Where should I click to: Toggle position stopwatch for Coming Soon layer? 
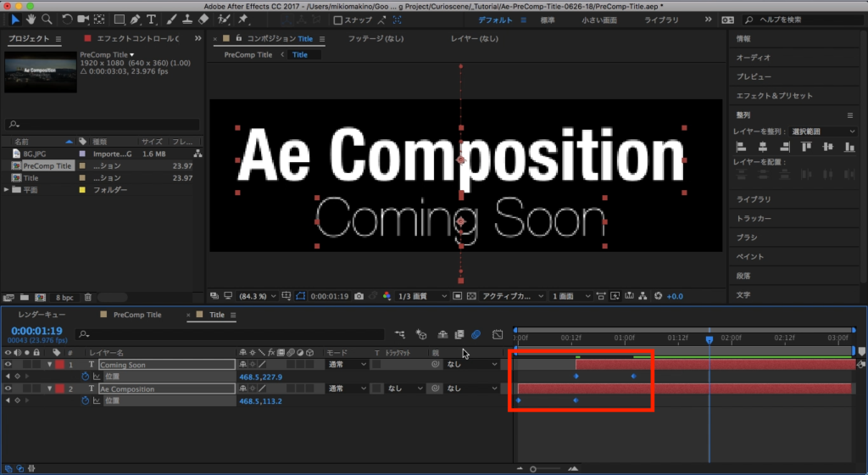click(x=86, y=377)
